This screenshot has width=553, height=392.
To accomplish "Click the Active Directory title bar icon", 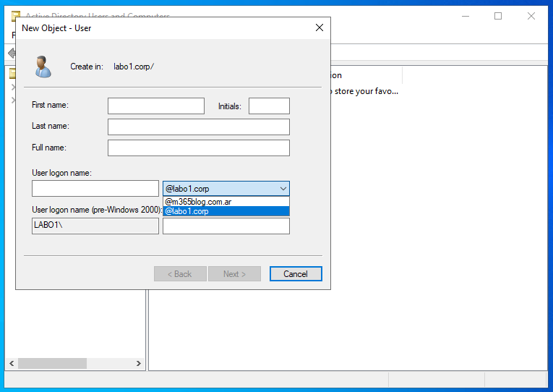I will click(15, 16).
